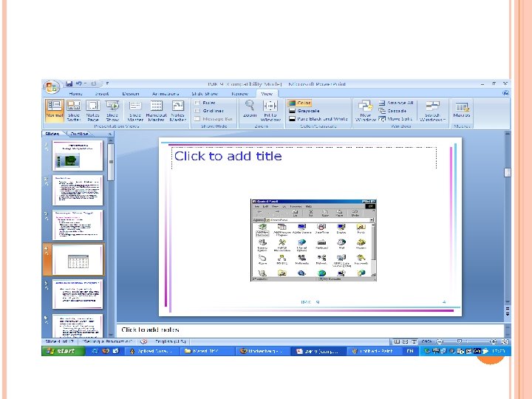Switch to the Outline pane tab
Screen dimensions: 532x399
(79, 134)
